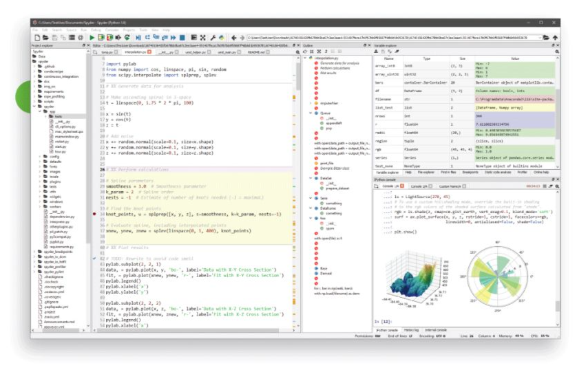Screen dimensions: 588x370
Task: Open the File menu
Action: pyautogui.click(x=35, y=30)
